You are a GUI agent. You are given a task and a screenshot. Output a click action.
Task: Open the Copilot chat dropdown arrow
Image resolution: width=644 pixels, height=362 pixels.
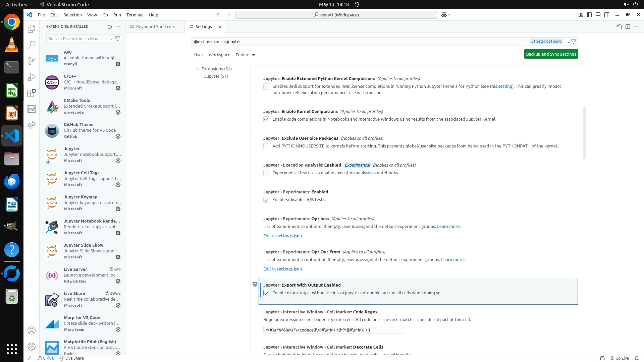coord(449,15)
